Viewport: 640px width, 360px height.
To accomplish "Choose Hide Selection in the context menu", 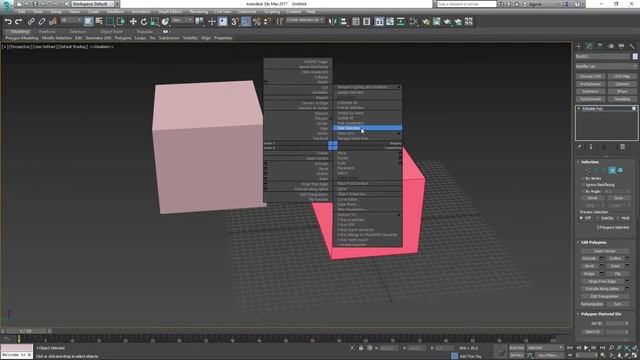I will coord(367,128).
